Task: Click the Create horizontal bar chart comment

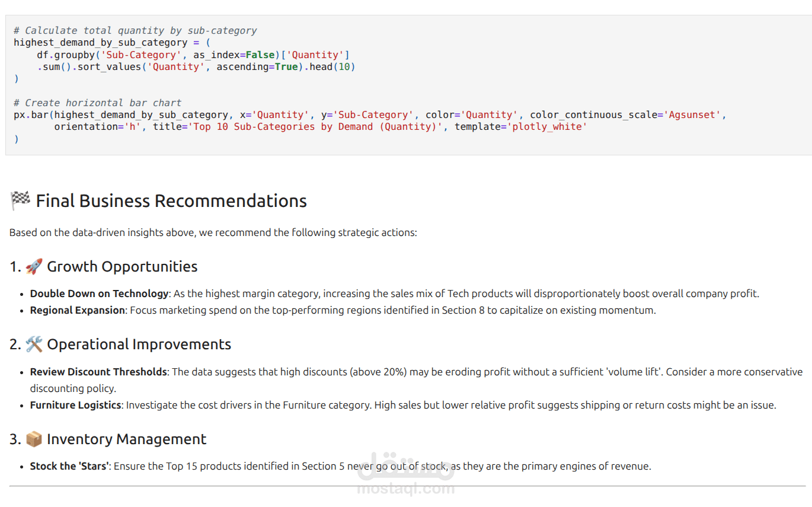Action: point(97,103)
